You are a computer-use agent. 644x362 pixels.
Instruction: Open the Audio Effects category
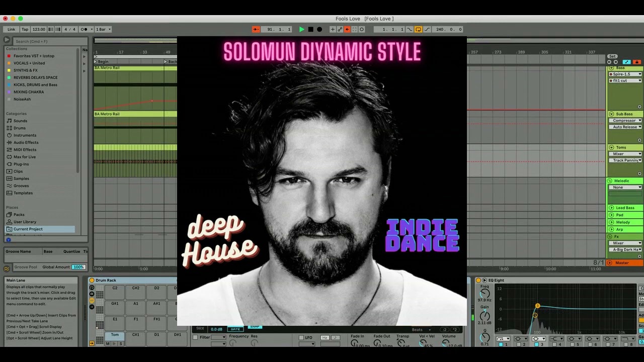[26, 142]
